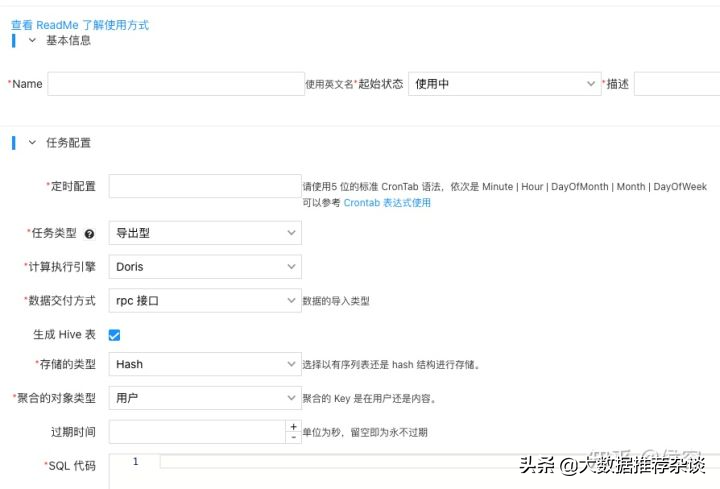Viewport: 720px width, 489px height.
Task: Click the SQL 代码 label
Action: pyautogui.click(x=72, y=466)
